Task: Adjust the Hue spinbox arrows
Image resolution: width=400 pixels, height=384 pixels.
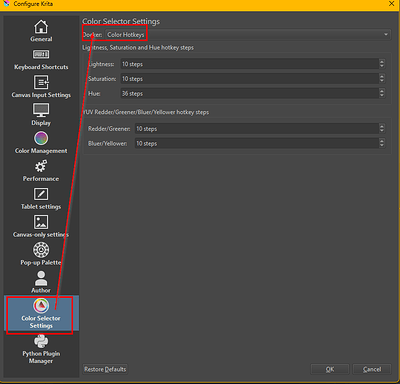Action: point(382,93)
